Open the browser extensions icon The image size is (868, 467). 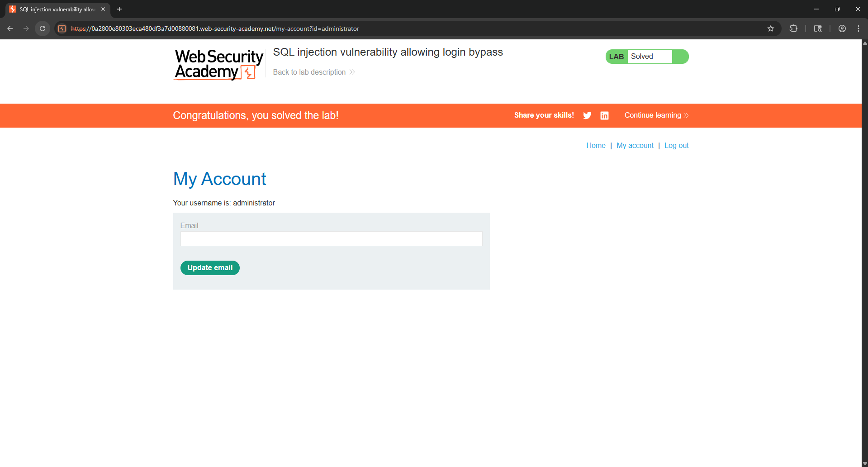pos(793,28)
